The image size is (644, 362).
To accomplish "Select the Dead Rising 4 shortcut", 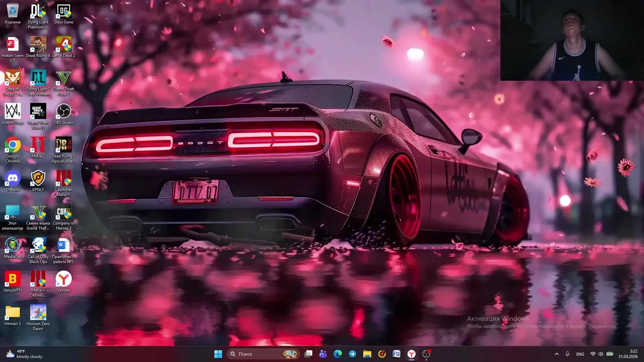I will tap(38, 47).
